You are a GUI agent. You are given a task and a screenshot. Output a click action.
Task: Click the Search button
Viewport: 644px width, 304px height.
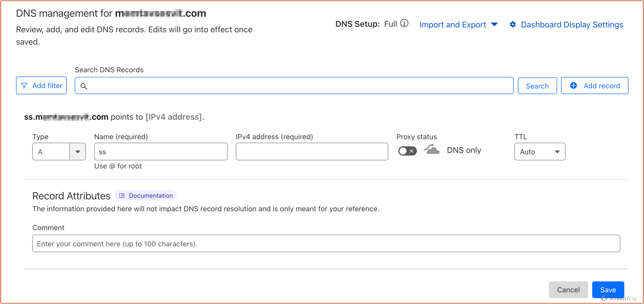click(537, 85)
